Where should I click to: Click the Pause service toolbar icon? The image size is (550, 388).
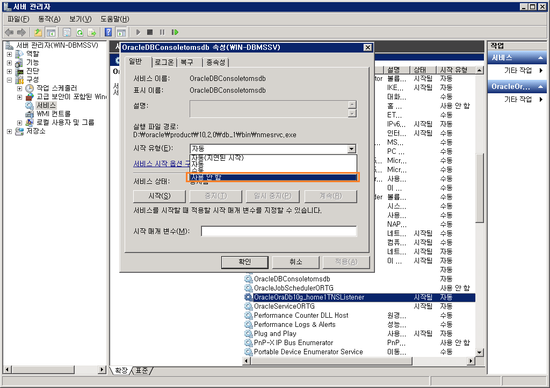click(162, 32)
